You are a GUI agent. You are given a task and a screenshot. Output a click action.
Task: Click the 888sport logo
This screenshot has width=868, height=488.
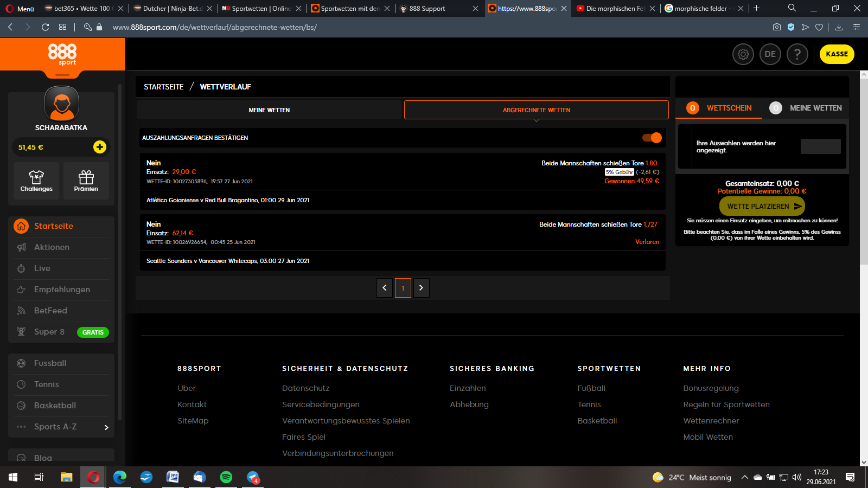62,54
